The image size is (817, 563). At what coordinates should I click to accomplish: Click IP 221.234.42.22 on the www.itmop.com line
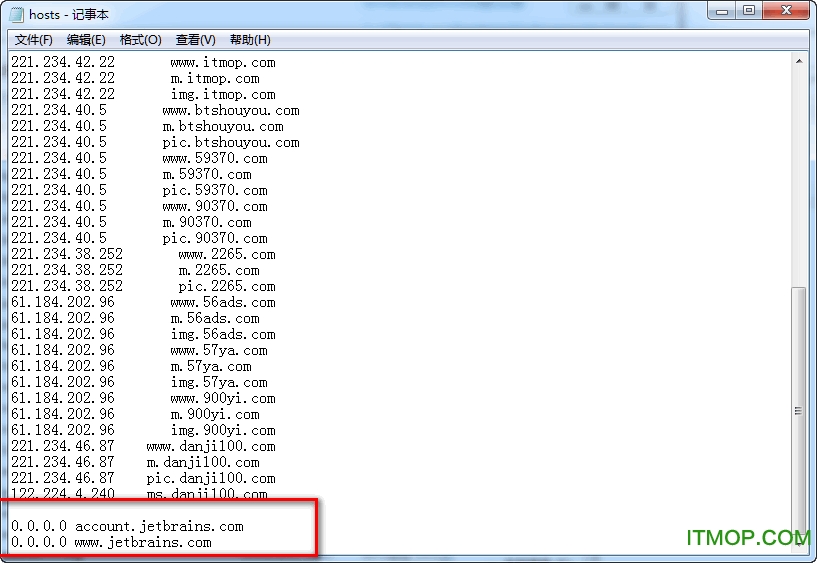(x=63, y=62)
